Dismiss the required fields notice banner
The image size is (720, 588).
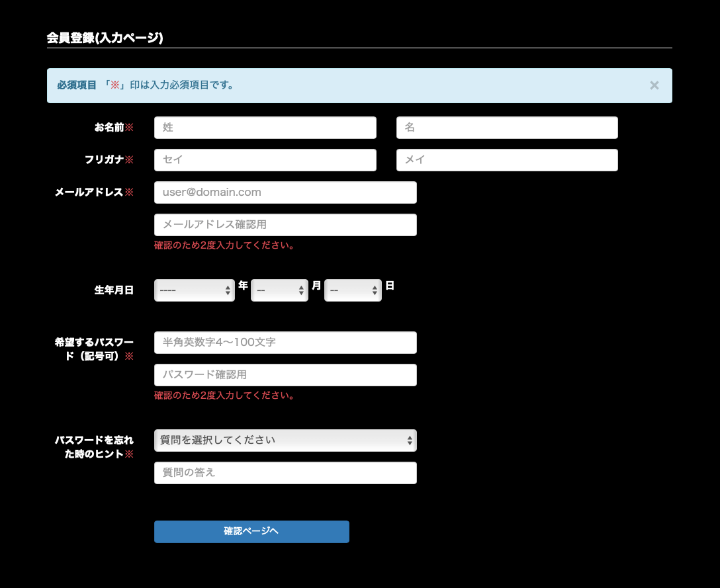[654, 85]
